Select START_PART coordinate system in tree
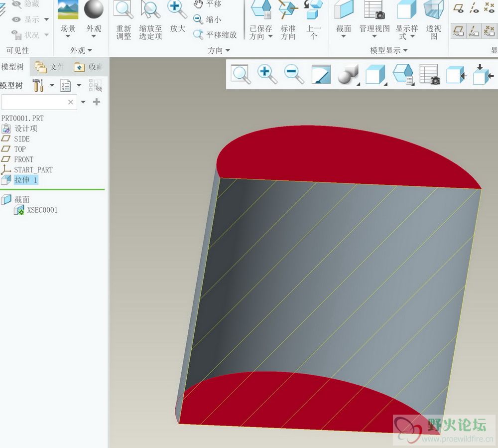 27,169
